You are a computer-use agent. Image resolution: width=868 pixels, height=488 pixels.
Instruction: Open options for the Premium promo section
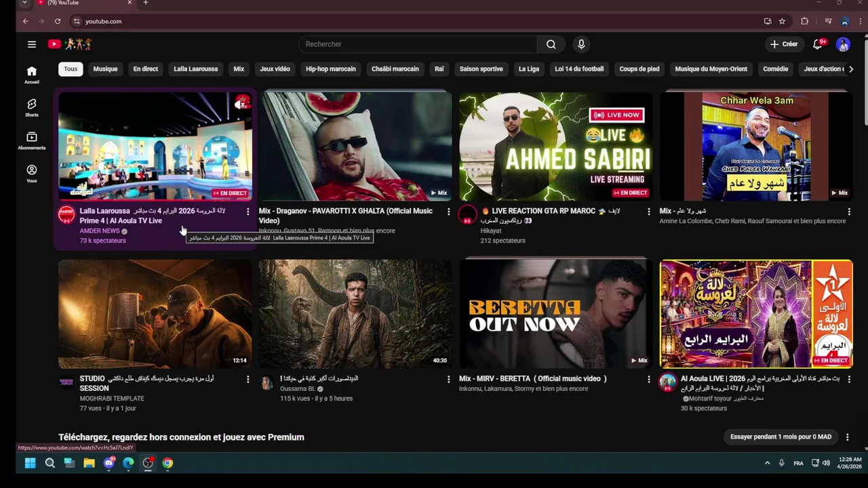[847, 437]
